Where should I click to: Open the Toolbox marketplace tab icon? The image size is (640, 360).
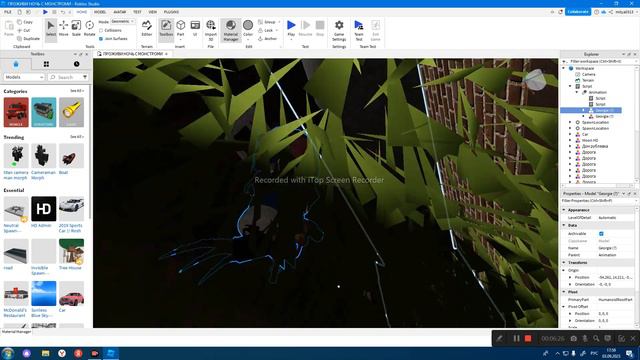[16, 64]
